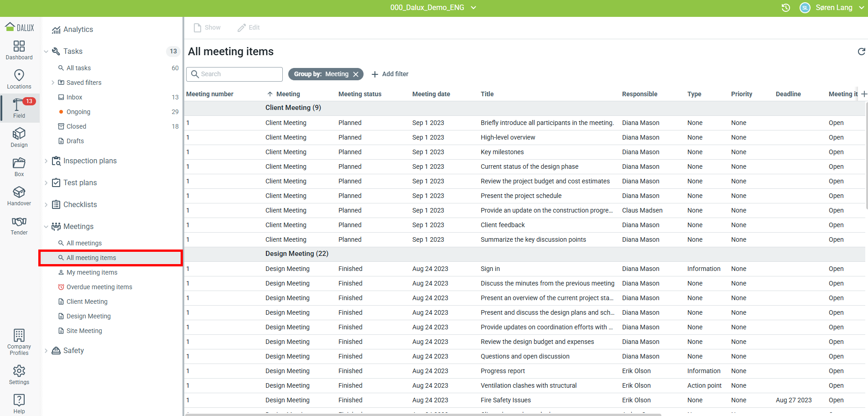This screenshot has width=868, height=416.
Task: Open the Tender handshake module
Action: click(19, 225)
